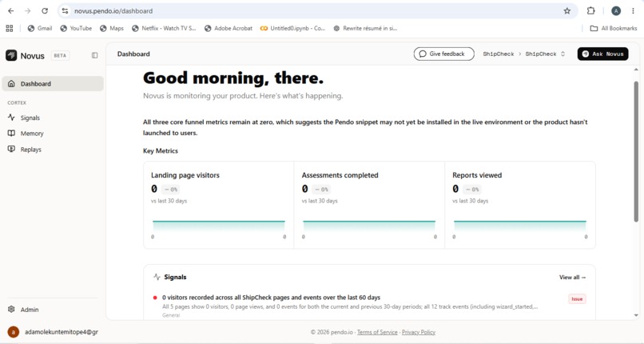This screenshot has width=644, height=344.
Task: Open the Signals sidebar item
Action: point(53,118)
